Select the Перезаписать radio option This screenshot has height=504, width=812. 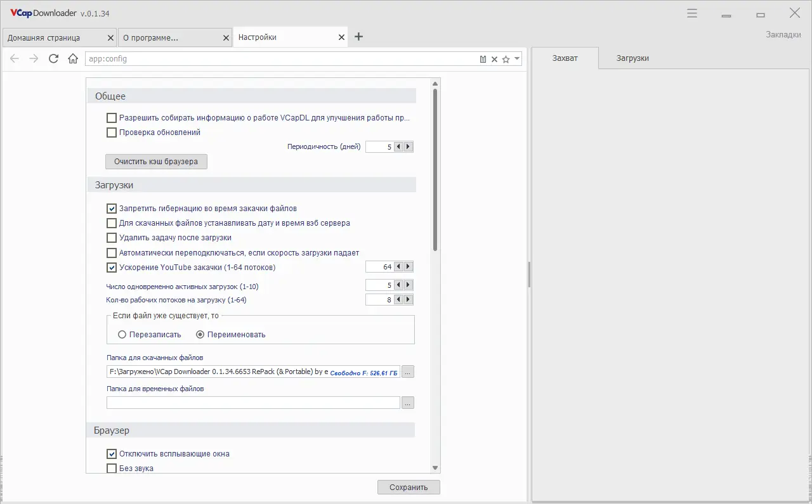(x=122, y=335)
